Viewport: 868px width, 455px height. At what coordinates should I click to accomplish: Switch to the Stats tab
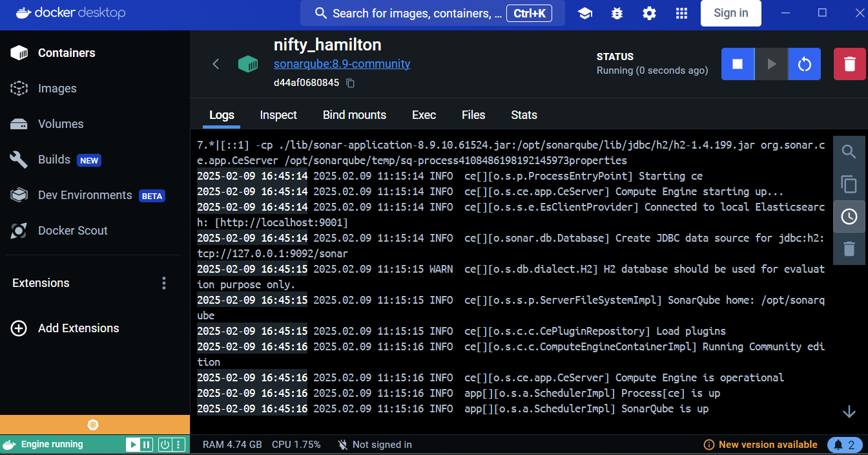click(x=524, y=115)
